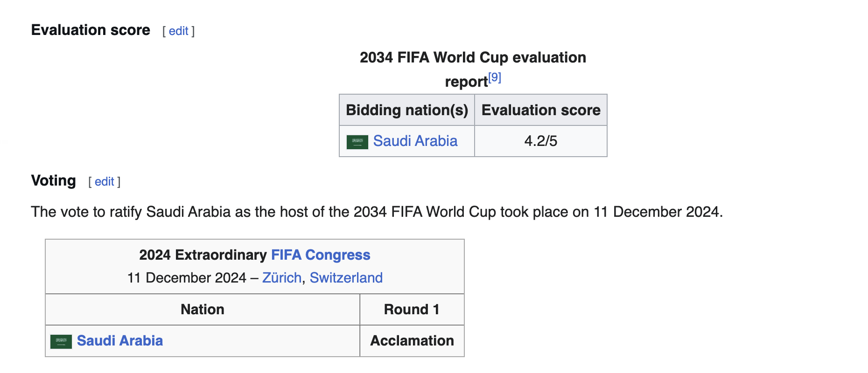Open the FIFA Congress link

tap(321, 255)
